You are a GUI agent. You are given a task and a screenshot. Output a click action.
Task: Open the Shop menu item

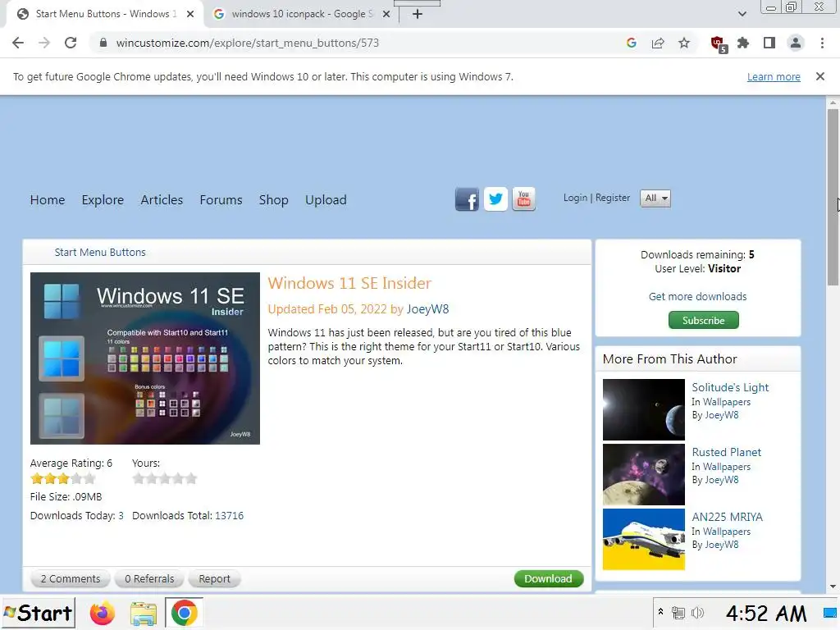pos(274,200)
